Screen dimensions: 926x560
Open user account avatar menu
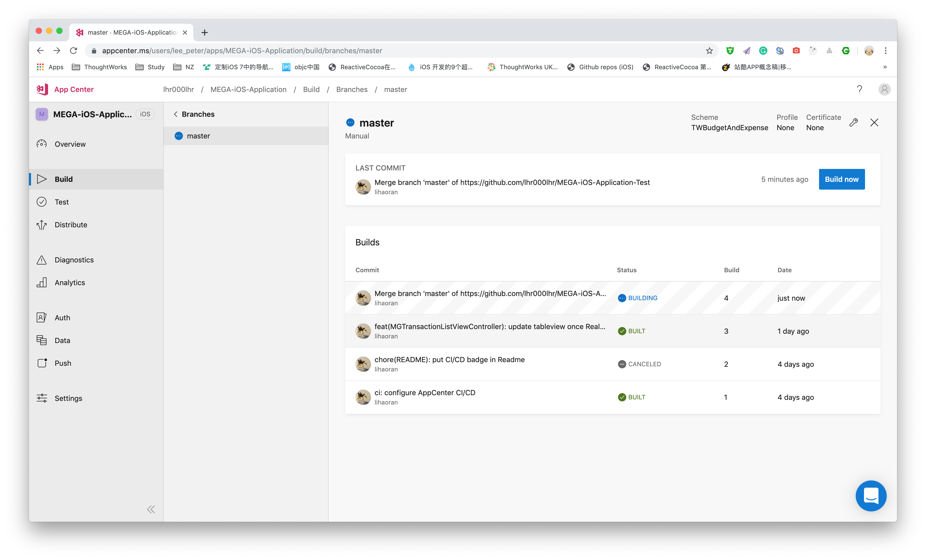coord(884,89)
